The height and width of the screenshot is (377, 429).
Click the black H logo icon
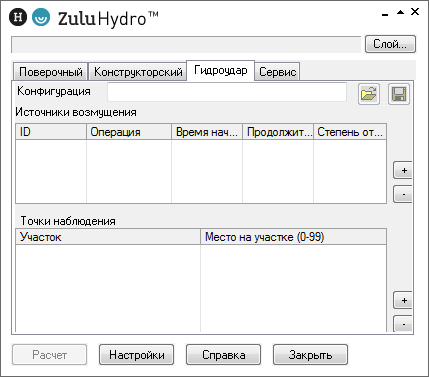tap(18, 17)
